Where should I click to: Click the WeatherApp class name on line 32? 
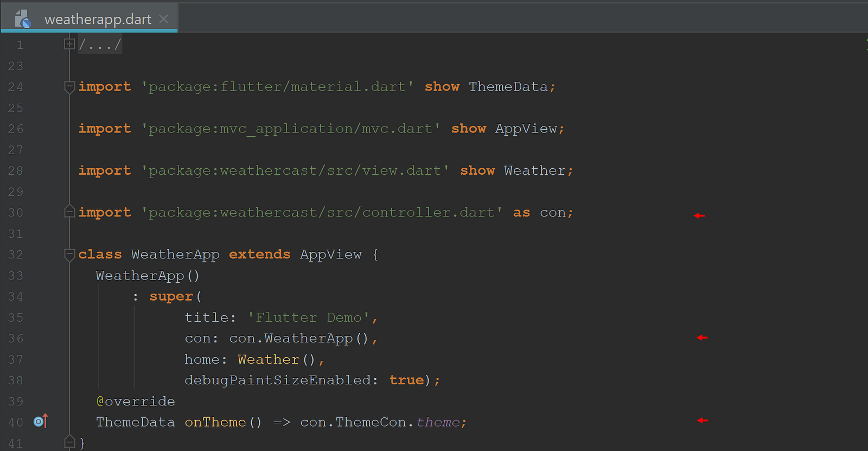(175, 255)
